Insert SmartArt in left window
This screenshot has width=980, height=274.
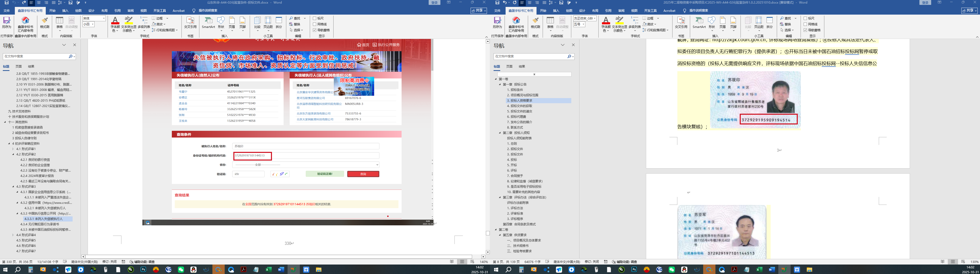pos(208,23)
